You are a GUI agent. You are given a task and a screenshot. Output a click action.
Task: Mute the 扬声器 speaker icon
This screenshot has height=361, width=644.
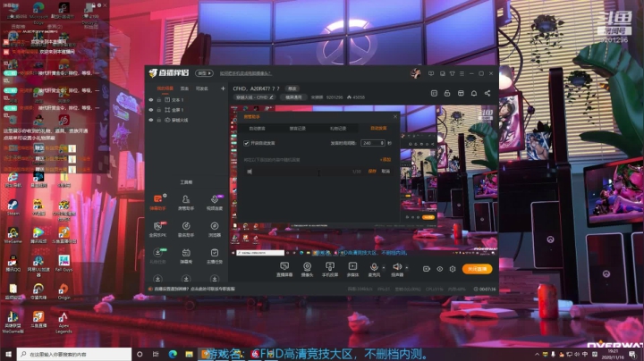pos(397,267)
